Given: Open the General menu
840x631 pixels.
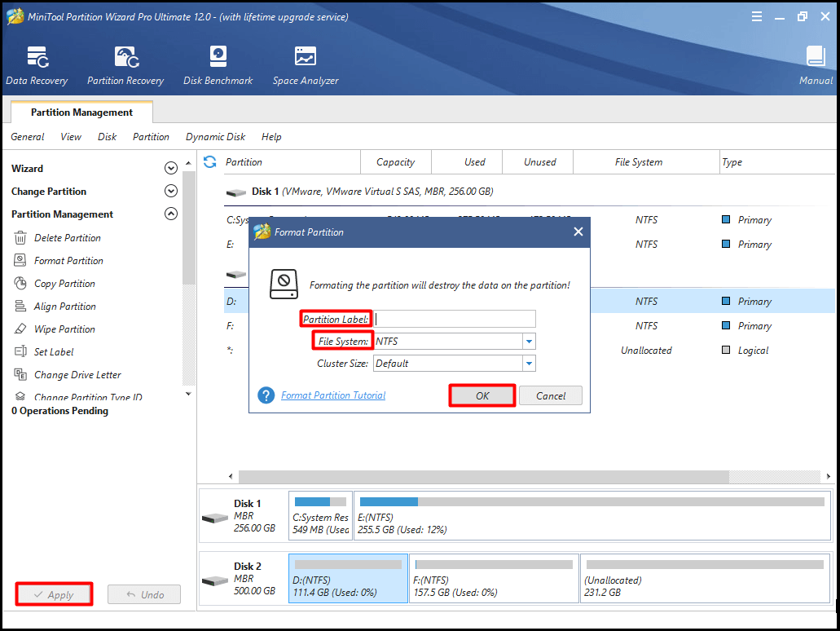Looking at the screenshot, I should [28, 137].
